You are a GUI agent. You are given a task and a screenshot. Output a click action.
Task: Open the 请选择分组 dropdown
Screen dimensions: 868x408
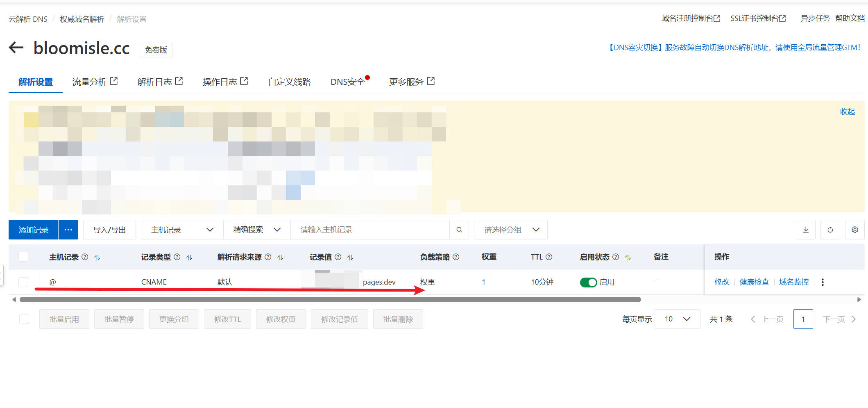(510, 230)
